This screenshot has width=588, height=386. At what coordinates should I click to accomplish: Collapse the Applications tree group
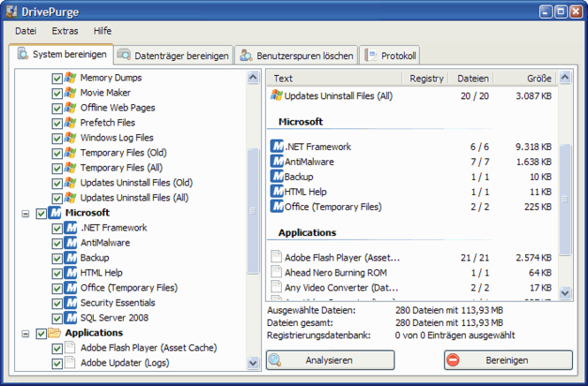pos(25,333)
